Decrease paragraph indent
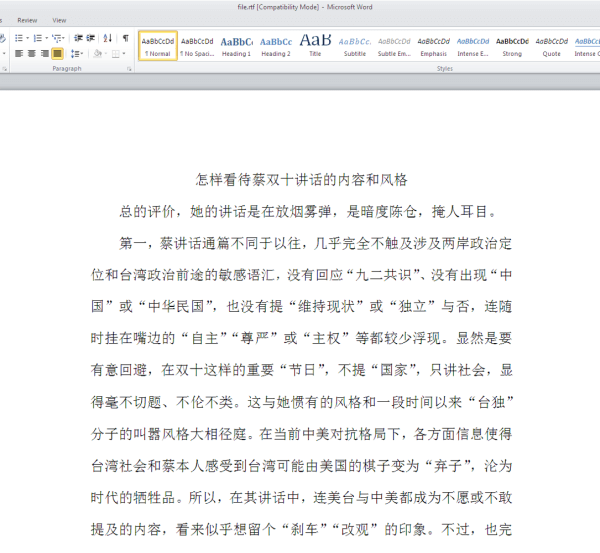This screenshot has height=553, width=600. 78,38
